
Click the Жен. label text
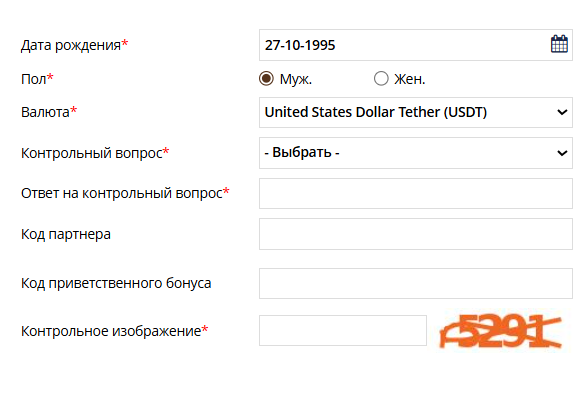coord(410,79)
